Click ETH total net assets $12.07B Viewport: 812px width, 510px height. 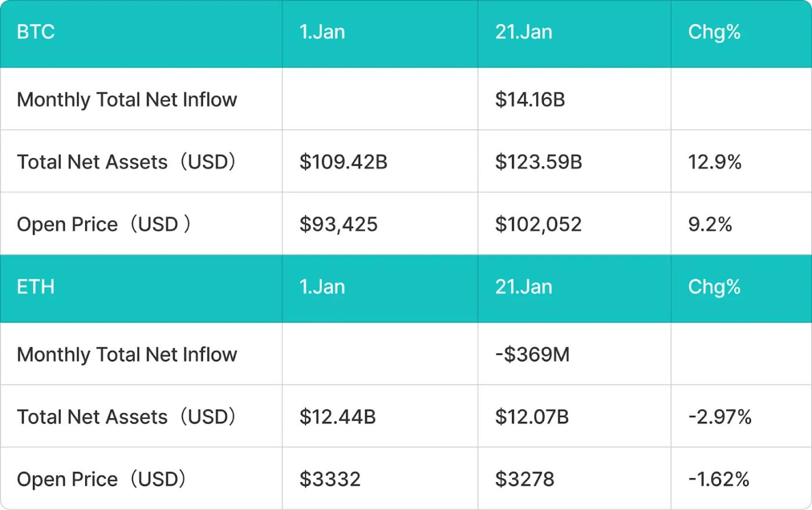pos(531,417)
